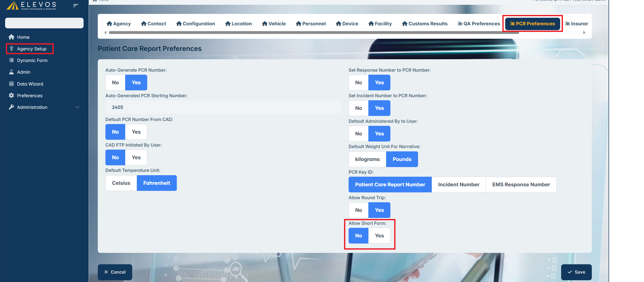
Task: Set Auto-Generate PCR Number to No
Action: tap(115, 83)
